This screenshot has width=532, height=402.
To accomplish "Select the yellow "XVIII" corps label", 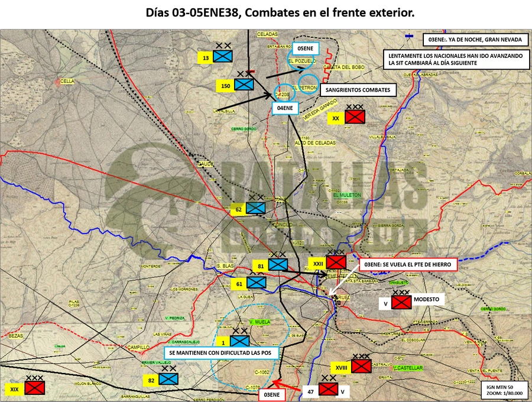I will click(341, 368).
